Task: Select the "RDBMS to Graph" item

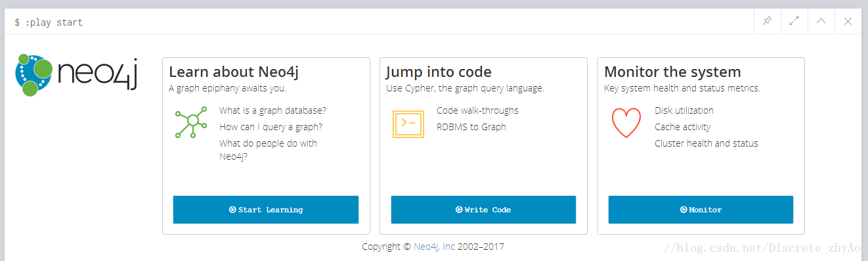Action: [x=471, y=127]
